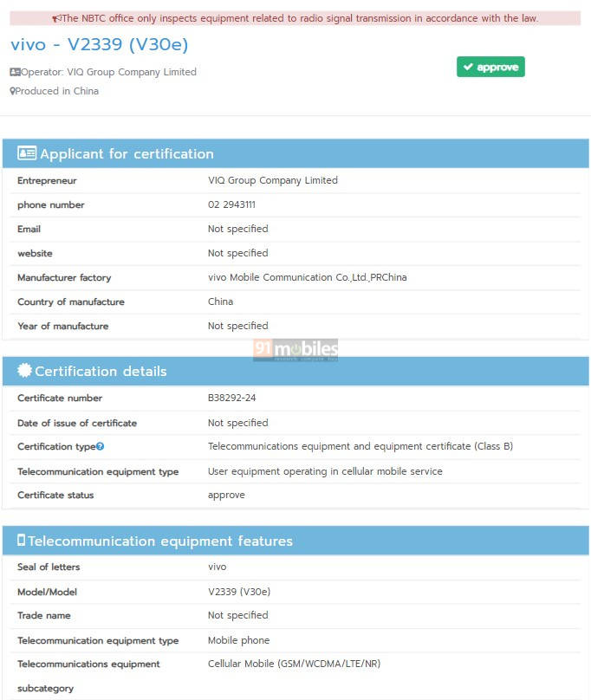This screenshot has width=591, height=700.
Task: Open the help icon next to Certification type
Action: tap(101, 446)
